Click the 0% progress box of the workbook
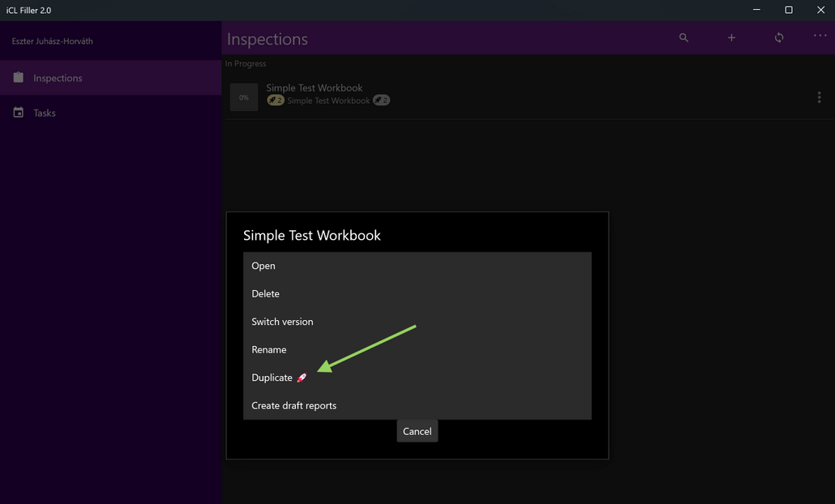Screen dimensions: 835x504 tap(244, 97)
